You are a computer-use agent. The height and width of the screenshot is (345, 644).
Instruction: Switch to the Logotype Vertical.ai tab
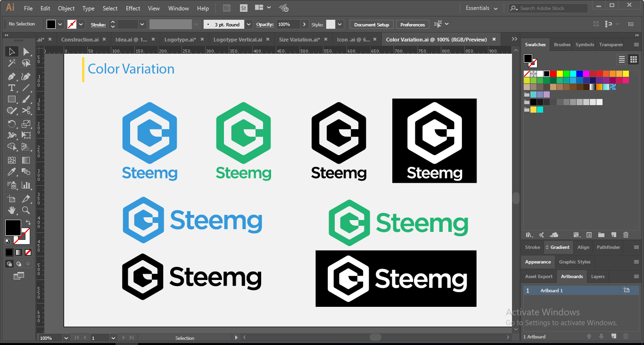pos(238,40)
